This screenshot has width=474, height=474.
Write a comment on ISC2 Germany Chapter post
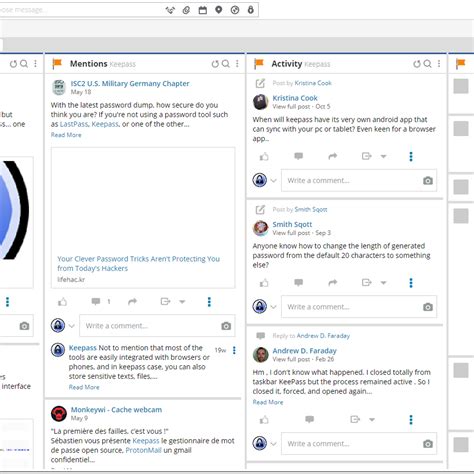pos(157,326)
